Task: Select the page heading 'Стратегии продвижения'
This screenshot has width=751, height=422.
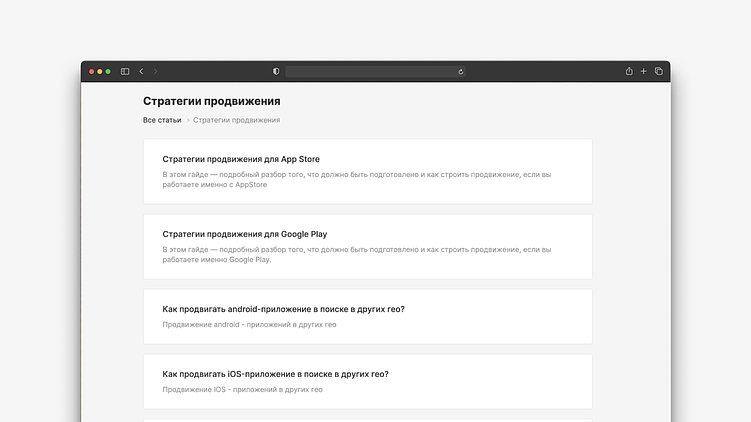Action: [212, 101]
